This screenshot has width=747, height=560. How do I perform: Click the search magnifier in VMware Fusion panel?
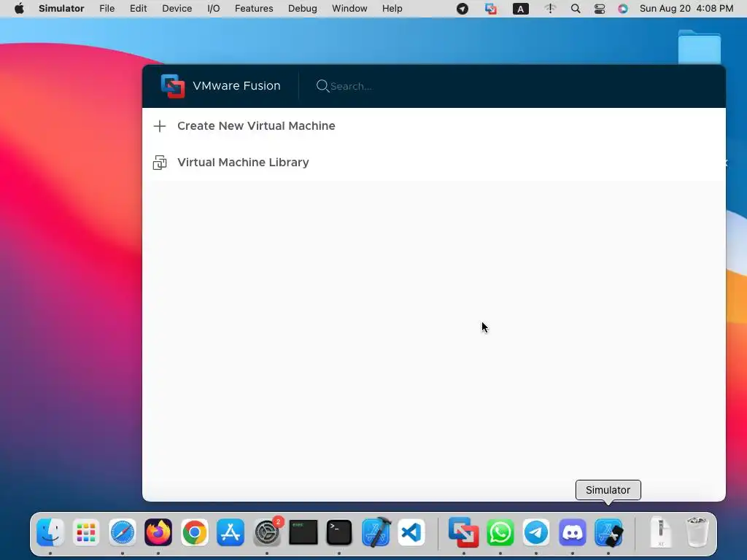click(x=322, y=86)
